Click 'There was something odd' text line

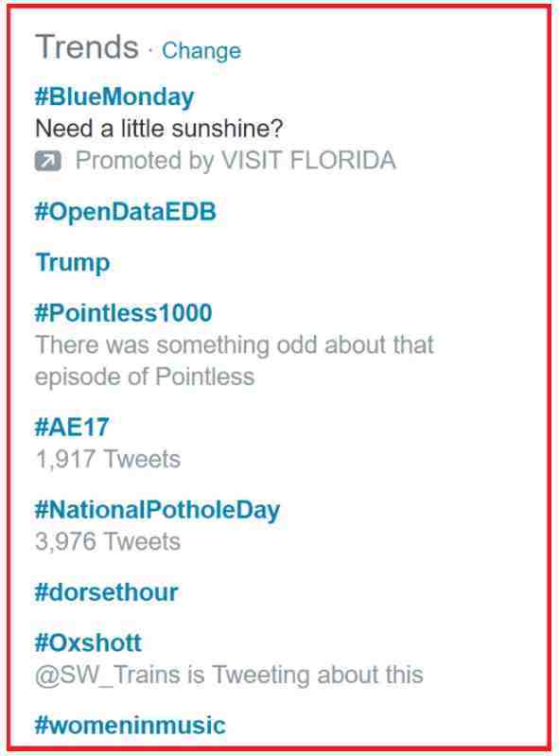[x=235, y=345]
